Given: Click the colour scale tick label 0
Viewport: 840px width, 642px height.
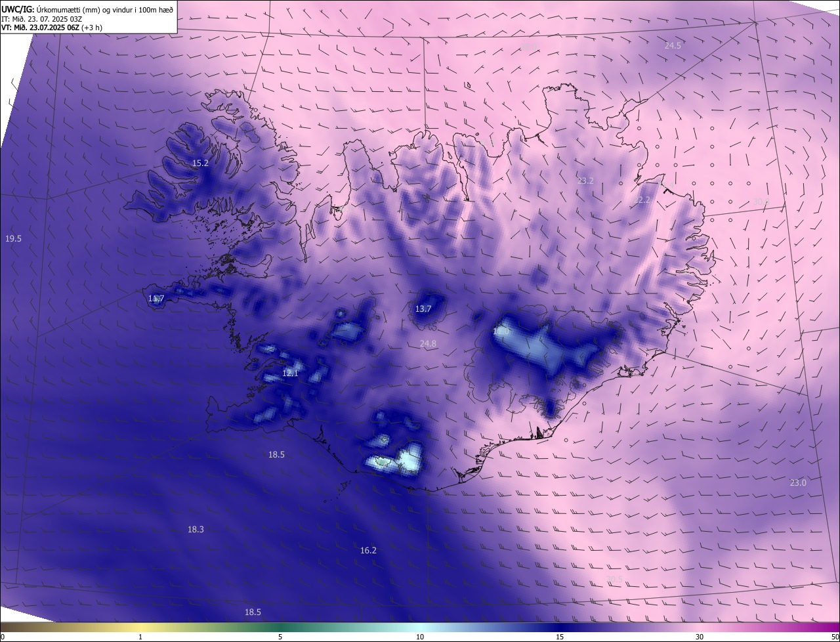Looking at the screenshot, I should point(3,637).
